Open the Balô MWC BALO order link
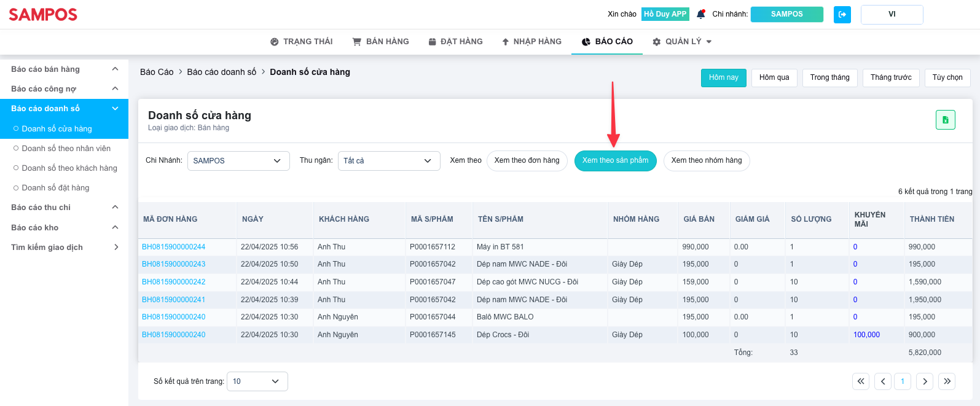 click(x=173, y=317)
